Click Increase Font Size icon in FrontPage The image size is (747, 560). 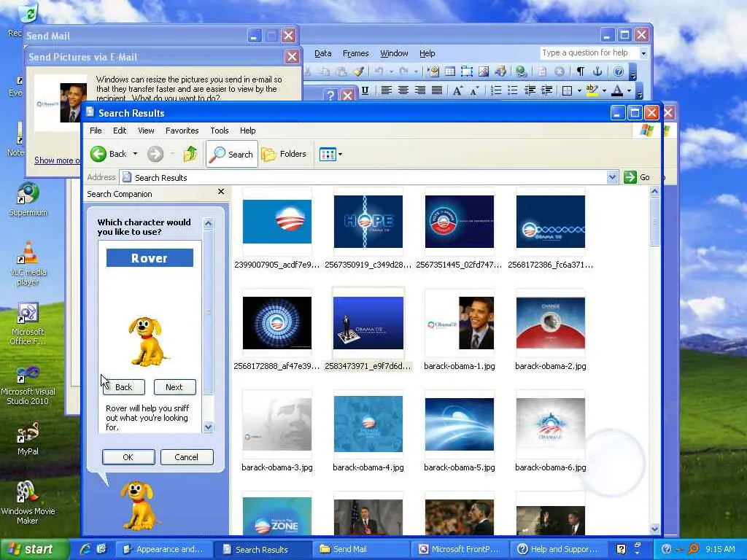[x=457, y=90]
